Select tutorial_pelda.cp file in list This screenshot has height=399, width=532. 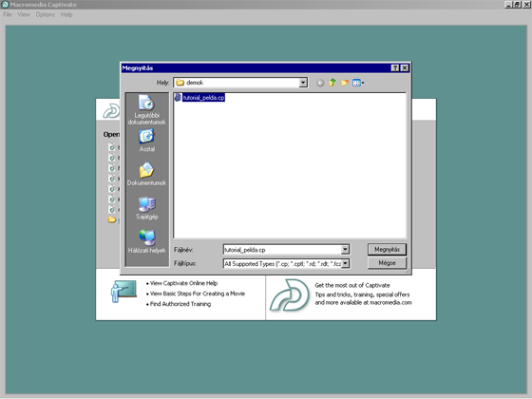click(203, 98)
